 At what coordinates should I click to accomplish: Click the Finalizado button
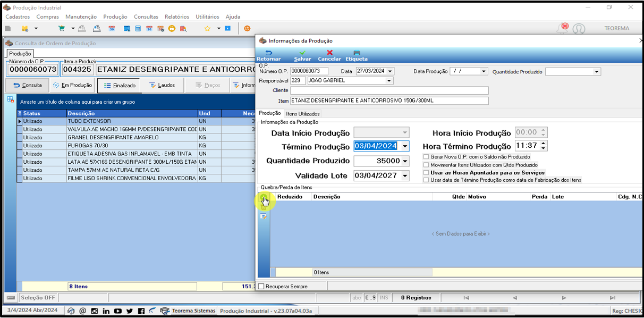(120, 85)
